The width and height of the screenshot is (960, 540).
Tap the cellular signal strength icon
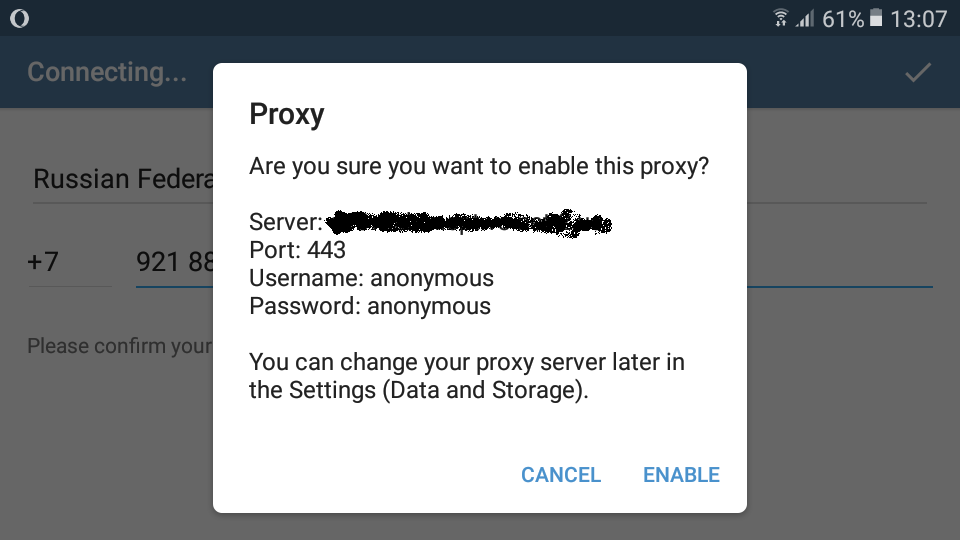[x=805, y=19]
